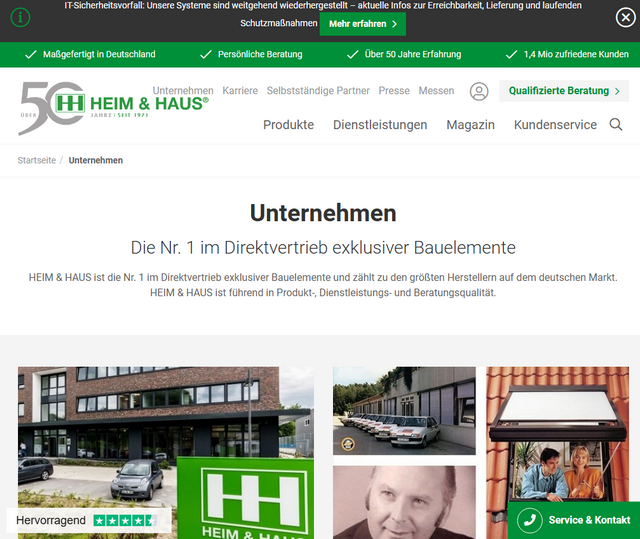Click the checkmark icon beside 'Persönliche Beratung'
This screenshot has width=640, height=539.
point(206,54)
